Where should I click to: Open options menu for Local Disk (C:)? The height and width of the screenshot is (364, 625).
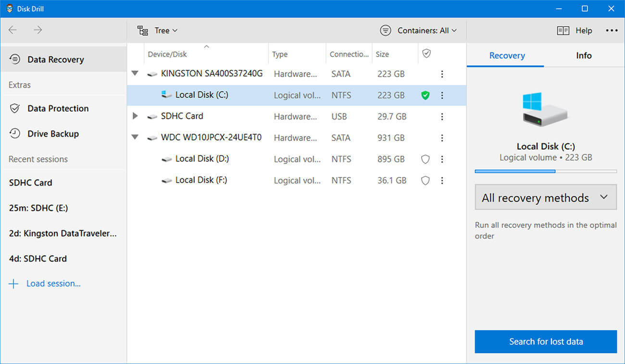pyautogui.click(x=442, y=95)
